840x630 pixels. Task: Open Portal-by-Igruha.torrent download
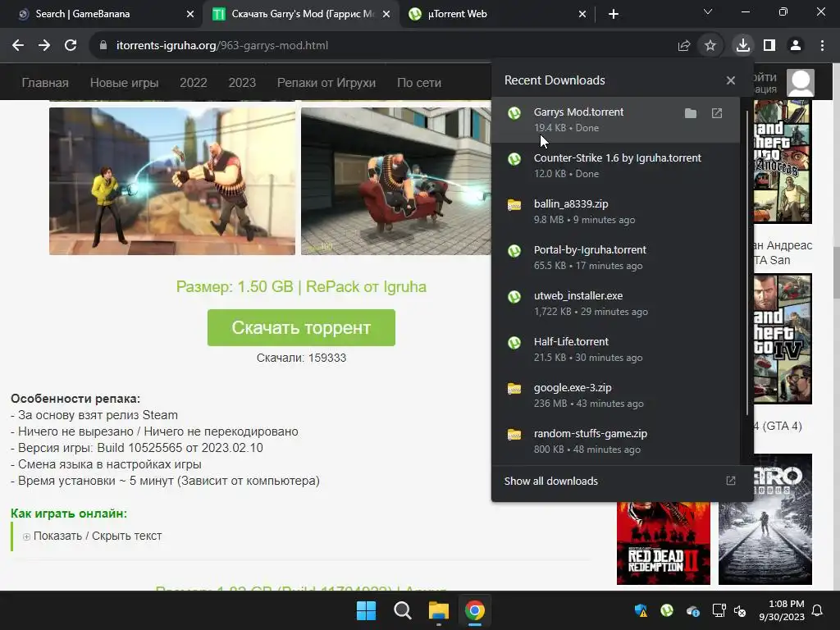(615, 257)
